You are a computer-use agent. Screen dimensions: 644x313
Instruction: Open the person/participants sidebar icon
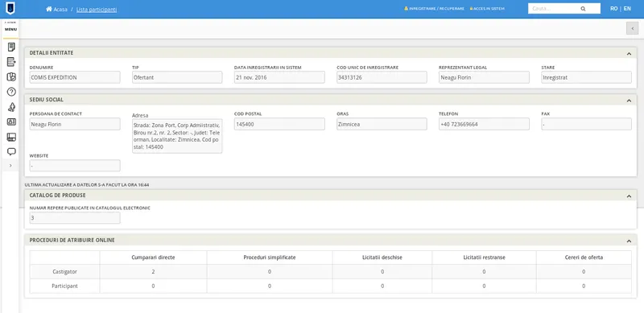coord(11,107)
